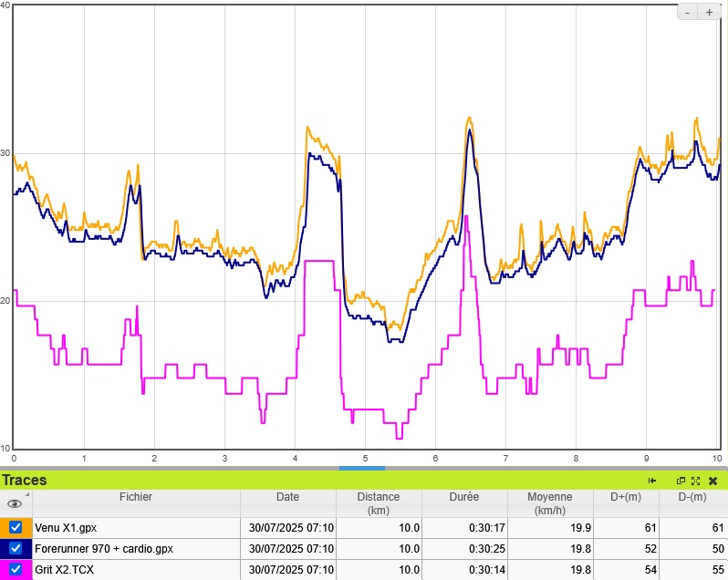The width and height of the screenshot is (728, 580).
Task: Click the eye visibility icon in table header
Action: coord(14,503)
